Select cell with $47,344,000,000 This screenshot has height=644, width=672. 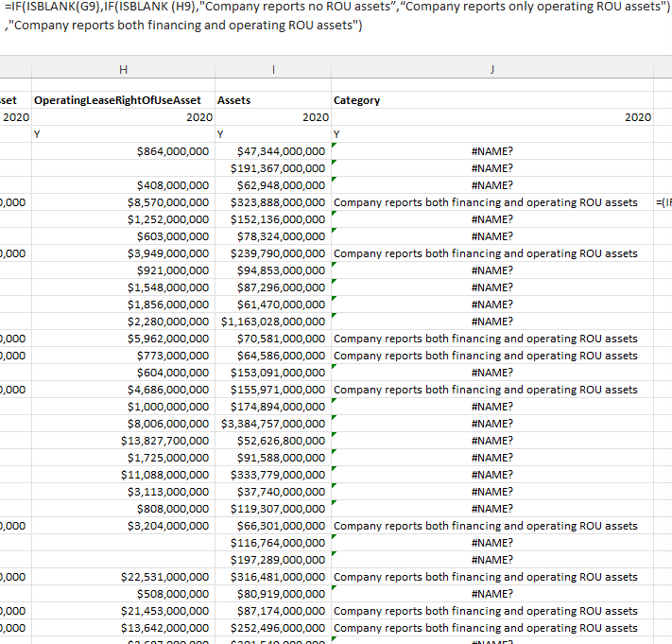click(273, 151)
